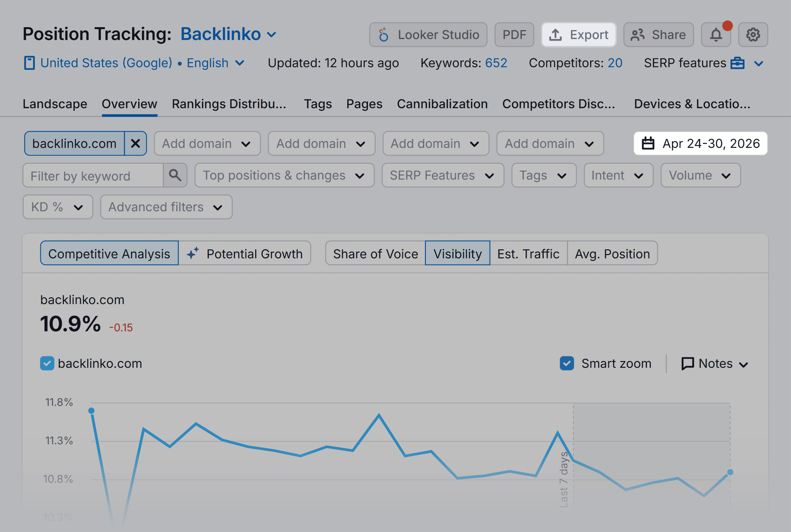Click the Filter by keyword input
Image resolution: width=791 pixels, height=532 pixels.
click(93, 176)
